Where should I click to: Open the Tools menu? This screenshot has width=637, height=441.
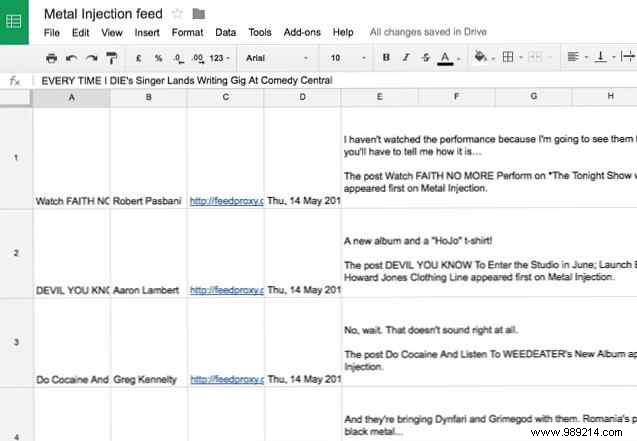click(x=260, y=32)
